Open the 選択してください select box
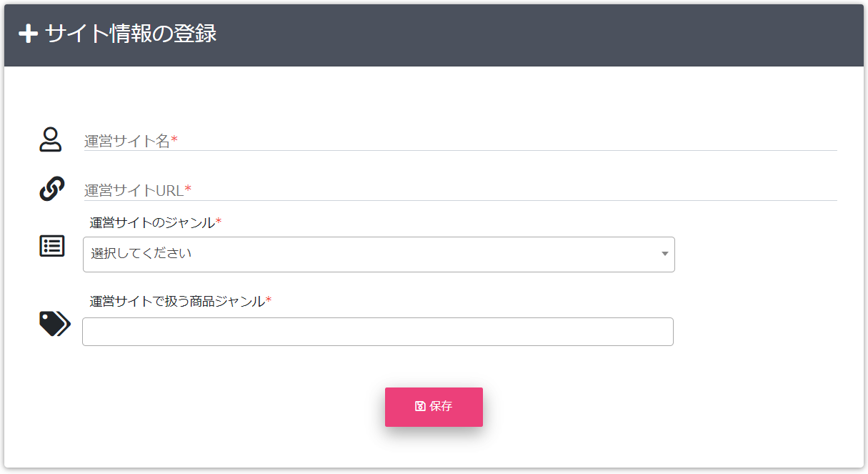Image resolution: width=868 pixels, height=474 pixels. [x=379, y=255]
